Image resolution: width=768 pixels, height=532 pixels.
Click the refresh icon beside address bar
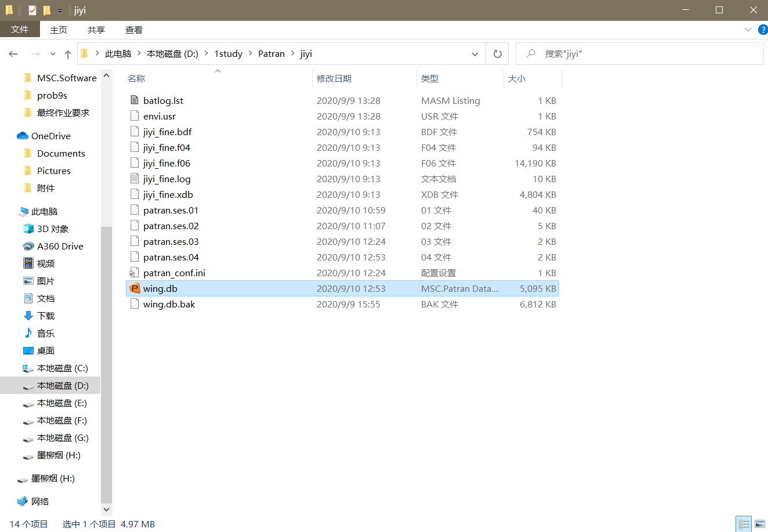pyautogui.click(x=497, y=53)
